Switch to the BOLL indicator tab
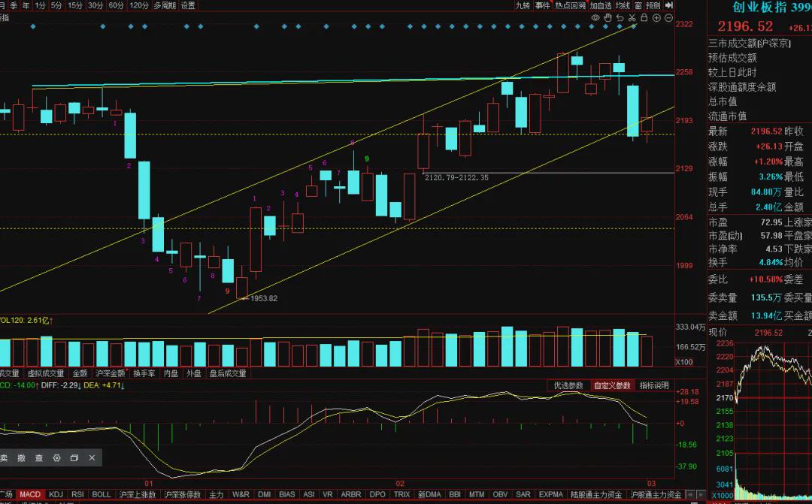Viewport: 812px width, 504px height. point(101,495)
